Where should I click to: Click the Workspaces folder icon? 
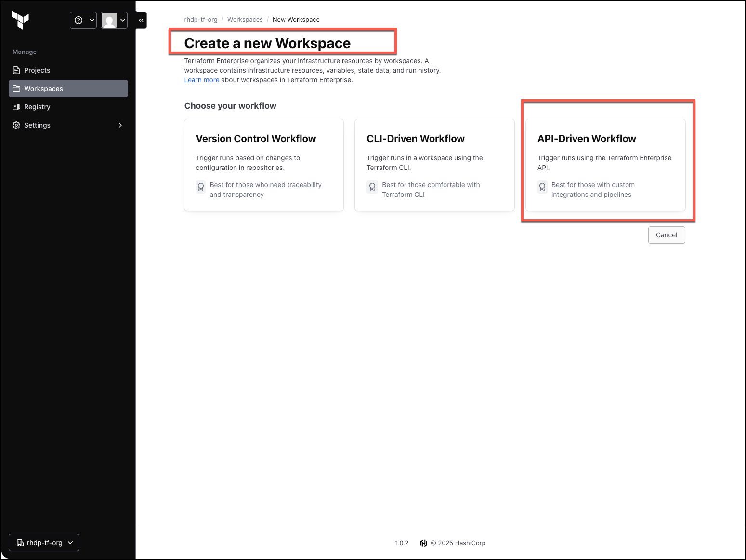[x=16, y=89]
